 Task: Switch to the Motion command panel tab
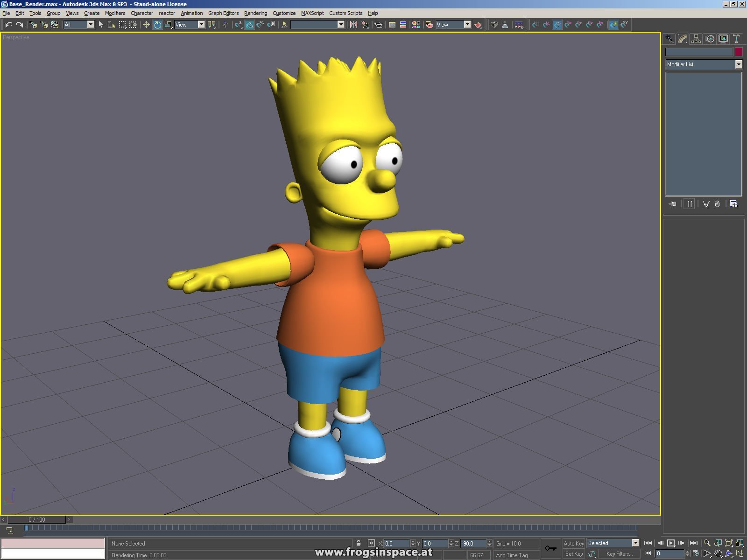coord(710,39)
